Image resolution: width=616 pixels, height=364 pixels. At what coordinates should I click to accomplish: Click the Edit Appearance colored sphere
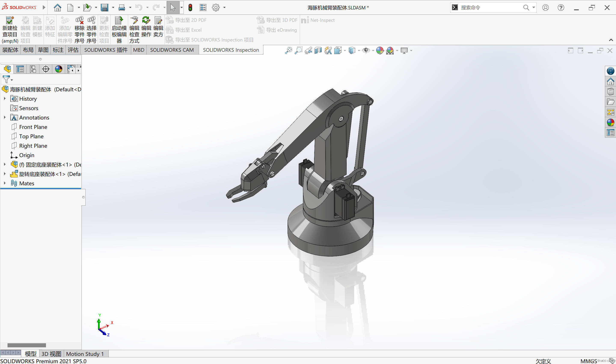tap(380, 50)
